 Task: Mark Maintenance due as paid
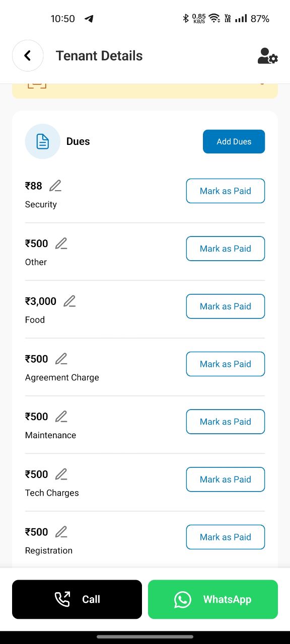pyautogui.click(x=226, y=422)
